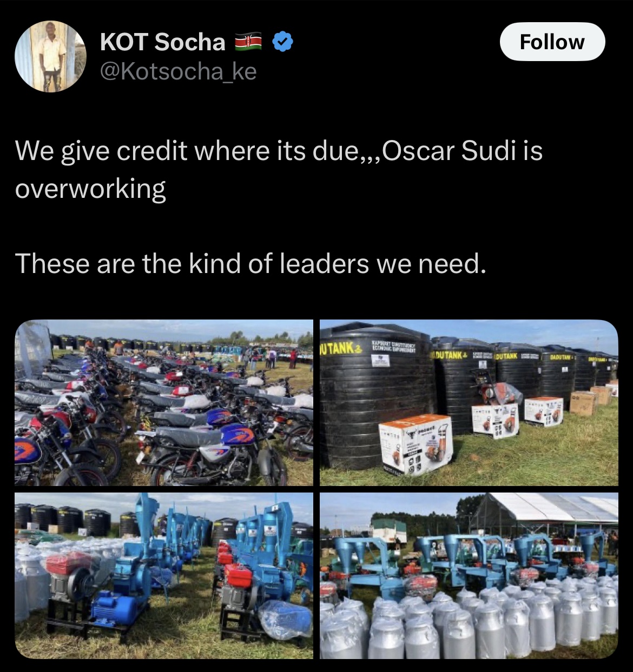Open KOT Socha profile picture
This screenshot has height=672, width=633.
(50, 56)
